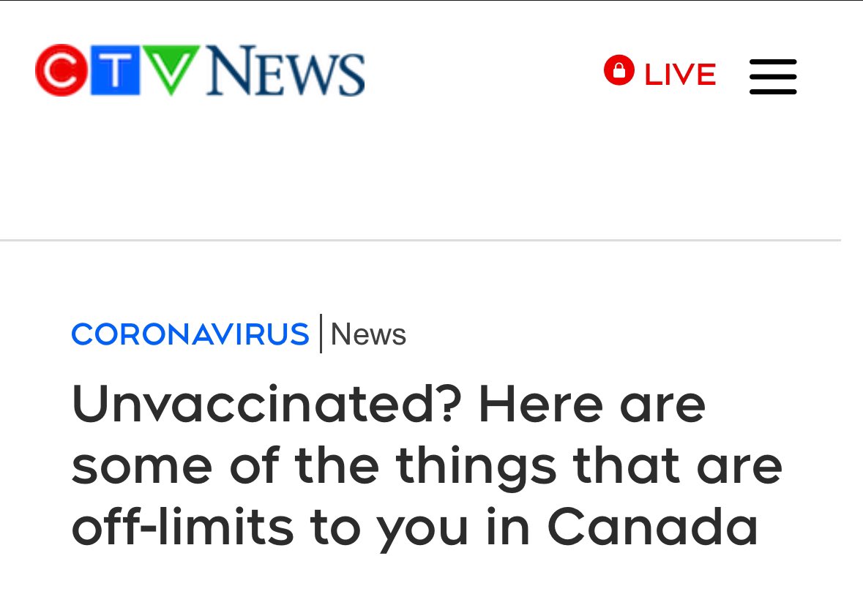Click the blue T square in the logo

click(x=113, y=70)
